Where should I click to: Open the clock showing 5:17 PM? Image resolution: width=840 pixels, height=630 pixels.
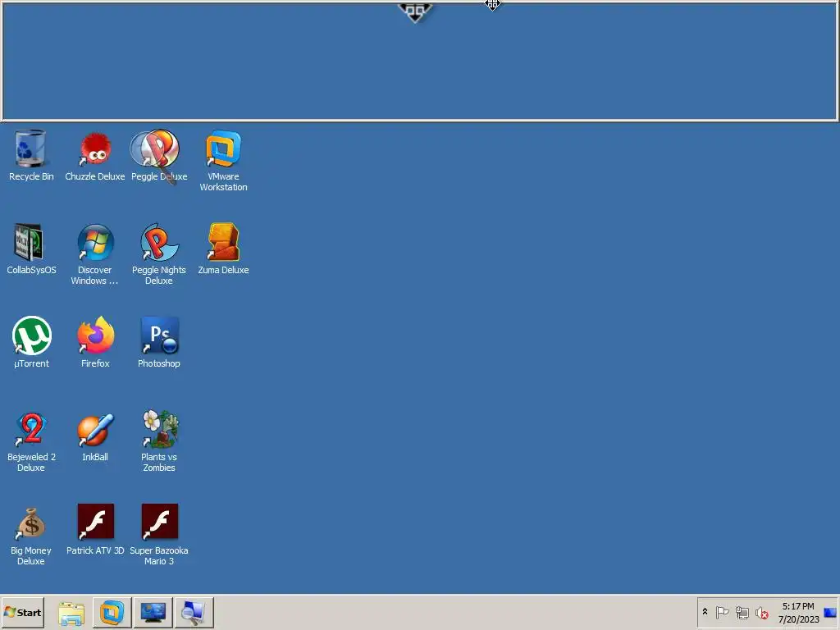tap(798, 612)
